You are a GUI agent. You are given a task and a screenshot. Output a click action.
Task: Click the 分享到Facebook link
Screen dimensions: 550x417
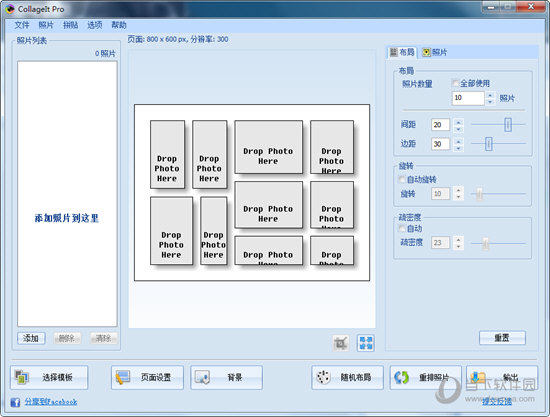[x=51, y=402]
